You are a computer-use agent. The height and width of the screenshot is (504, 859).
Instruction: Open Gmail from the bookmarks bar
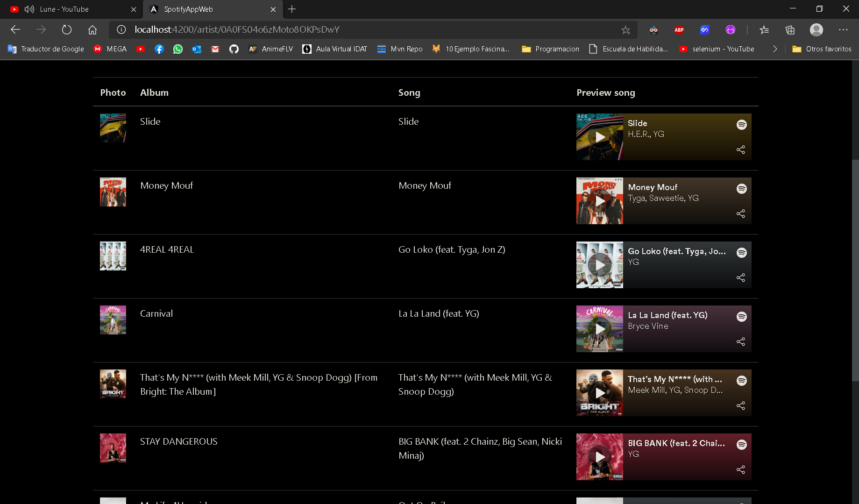point(215,49)
